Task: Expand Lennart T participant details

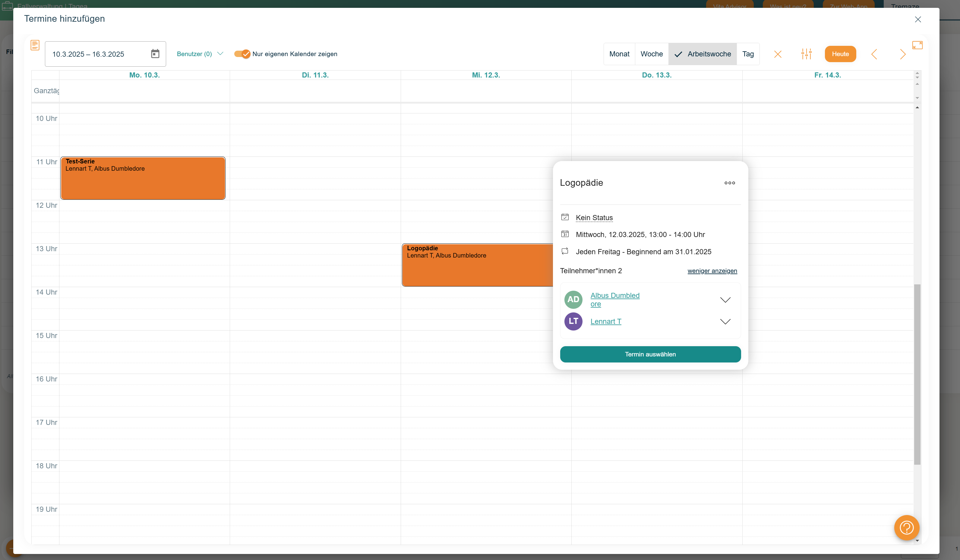Action: [725, 321]
